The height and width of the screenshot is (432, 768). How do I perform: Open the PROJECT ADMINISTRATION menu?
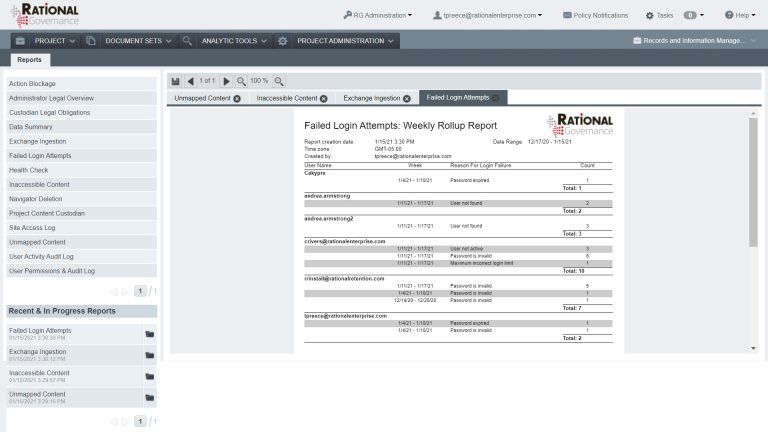pos(345,41)
